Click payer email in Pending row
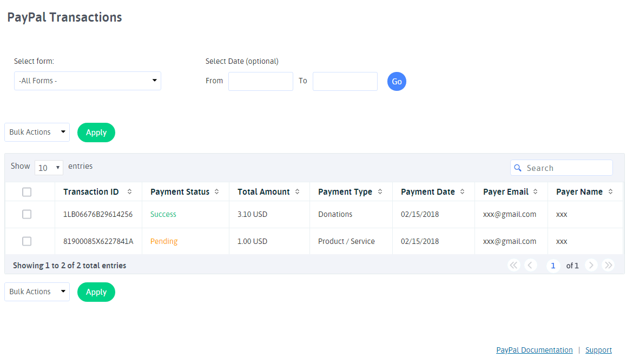This screenshot has height=364, width=633. pyautogui.click(x=510, y=241)
